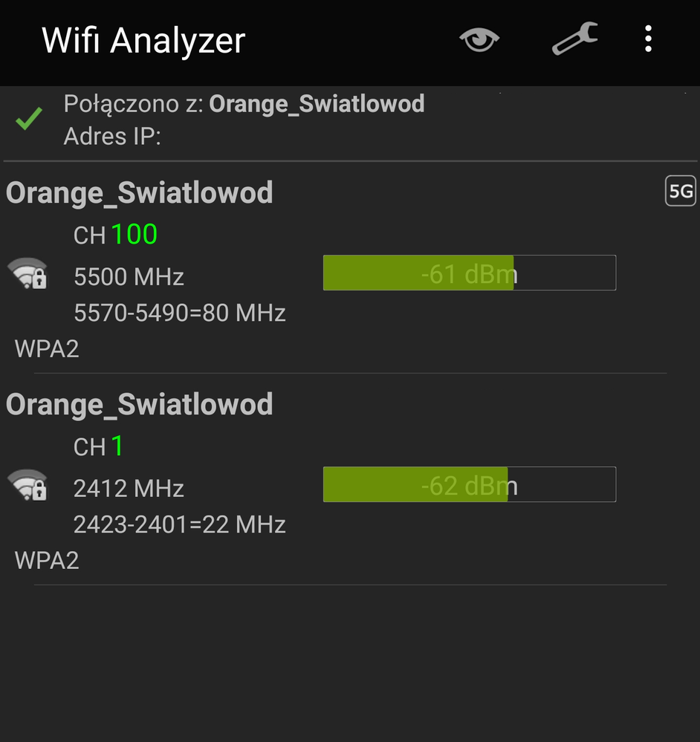Screen dimensions: 700x742
Task: Tap the 2423-2401=22 MHz range text
Action: [x=180, y=524]
